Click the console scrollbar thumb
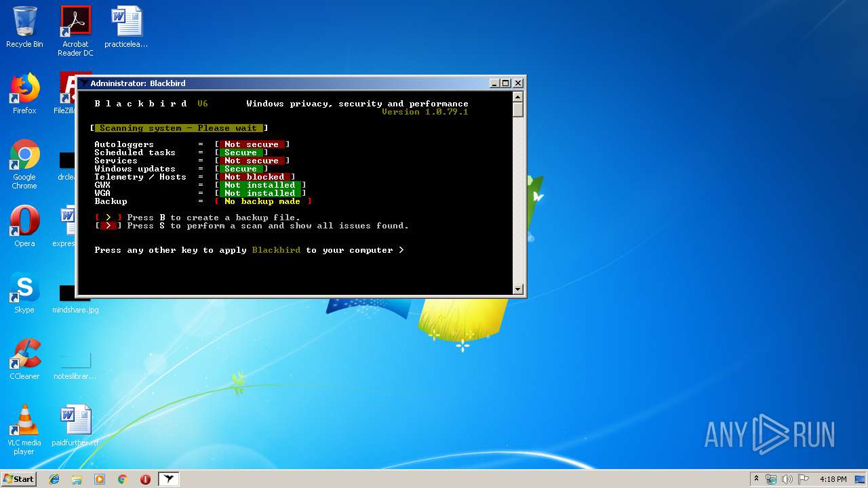868x488 pixels. click(x=518, y=109)
